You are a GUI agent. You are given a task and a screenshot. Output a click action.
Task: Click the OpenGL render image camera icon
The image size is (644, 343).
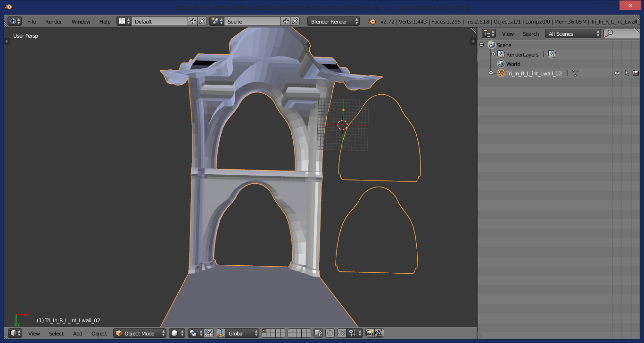(x=370, y=333)
